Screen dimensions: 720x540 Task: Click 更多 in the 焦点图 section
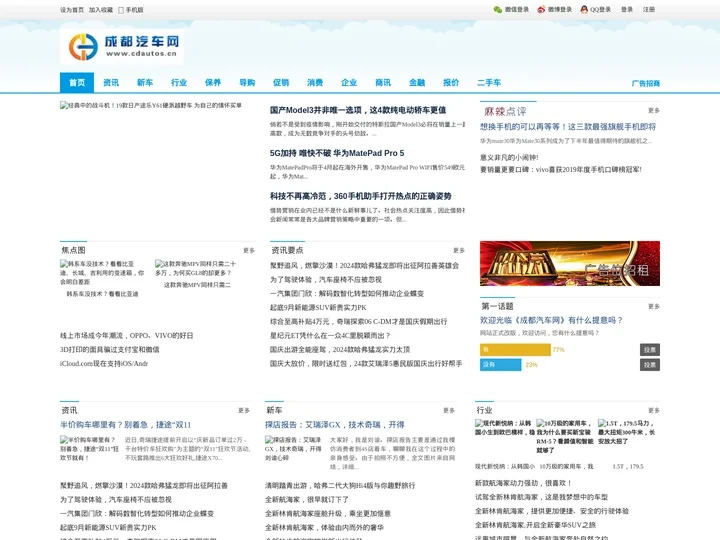[249, 250]
